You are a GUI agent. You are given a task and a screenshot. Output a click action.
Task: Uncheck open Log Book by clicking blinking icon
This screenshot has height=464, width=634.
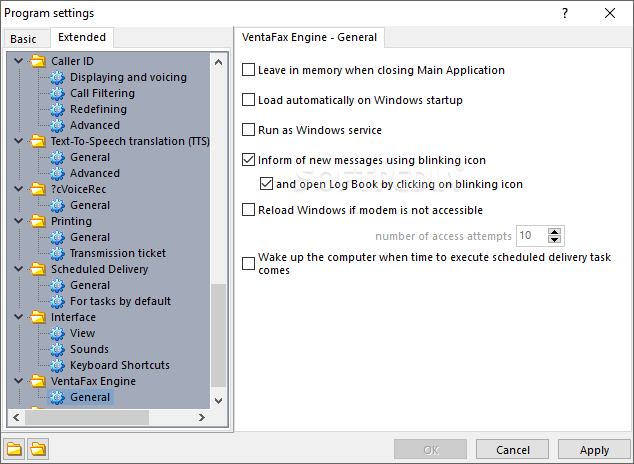coord(266,184)
